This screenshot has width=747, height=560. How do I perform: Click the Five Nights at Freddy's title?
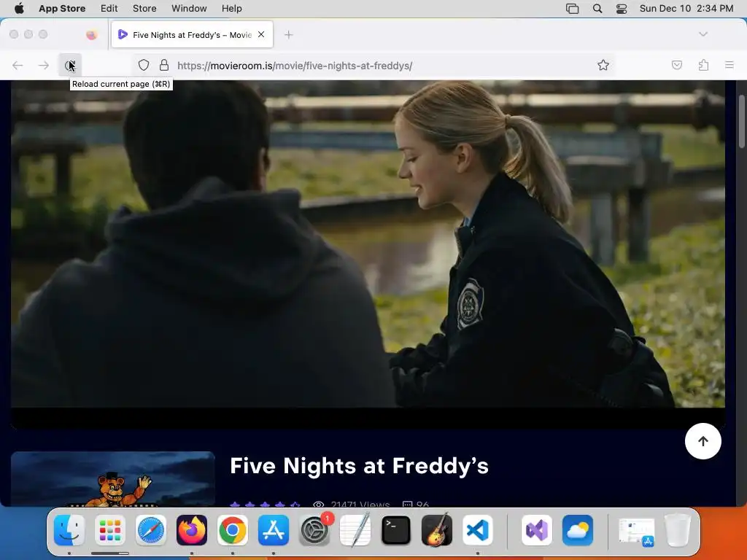(359, 466)
